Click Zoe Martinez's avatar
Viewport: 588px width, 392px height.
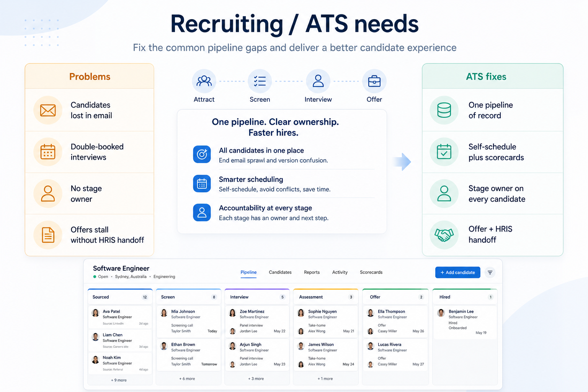click(232, 313)
